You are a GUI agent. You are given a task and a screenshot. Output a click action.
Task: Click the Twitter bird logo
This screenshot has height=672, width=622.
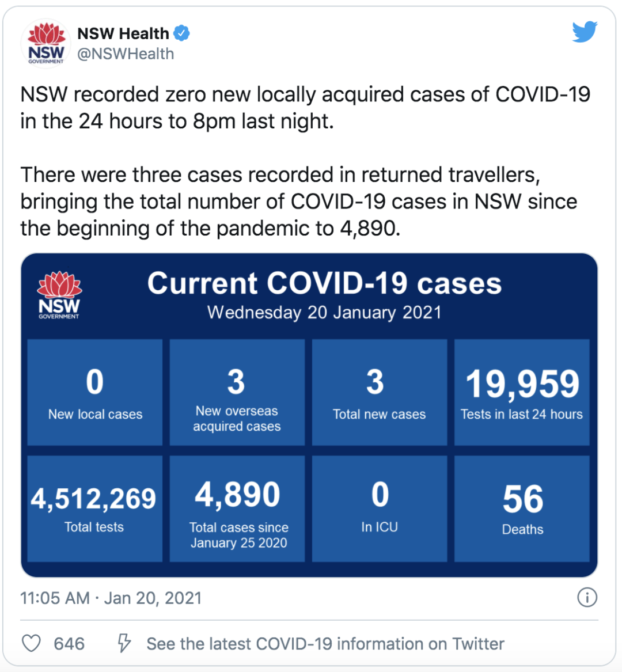coord(585,32)
